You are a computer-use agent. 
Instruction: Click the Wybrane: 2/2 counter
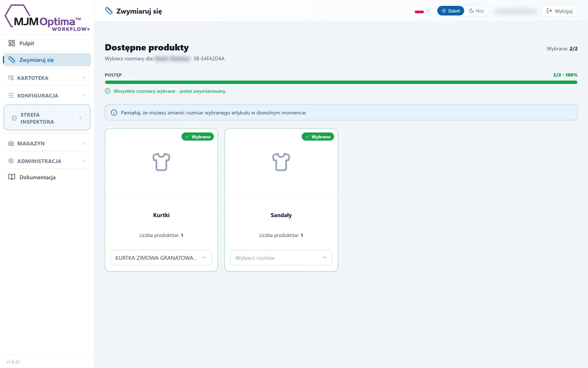562,49
